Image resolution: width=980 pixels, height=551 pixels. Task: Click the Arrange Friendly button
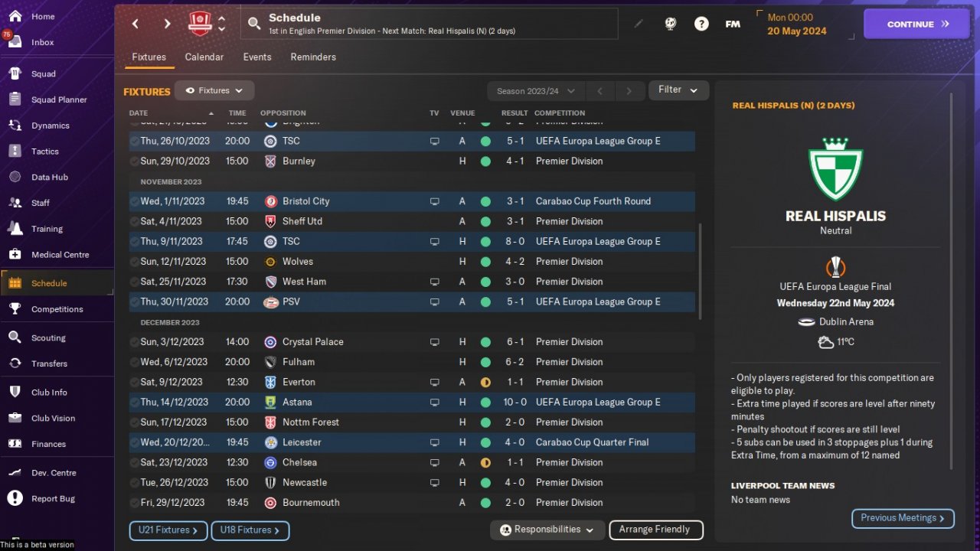point(655,530)
